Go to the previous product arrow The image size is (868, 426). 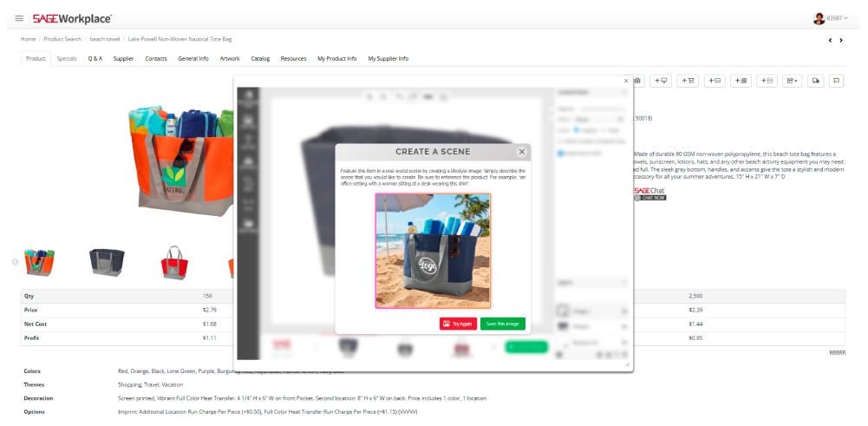830,40
